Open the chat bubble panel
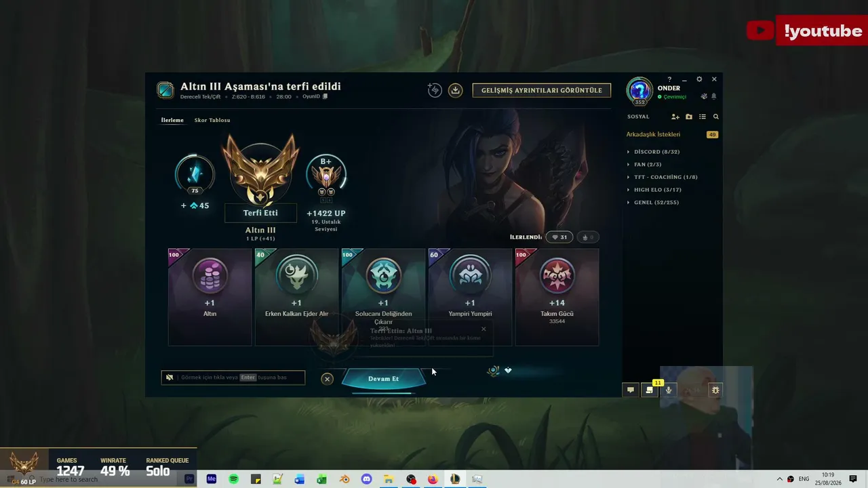 pos(631,390)
